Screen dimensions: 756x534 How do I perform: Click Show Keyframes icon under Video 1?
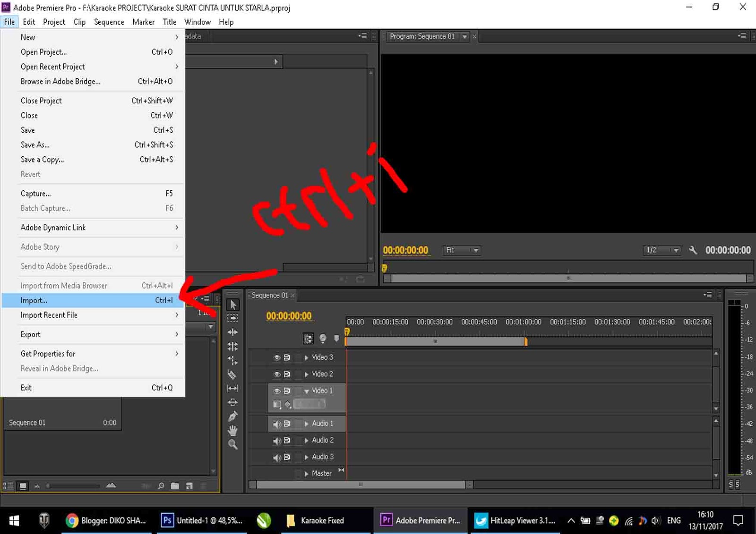coord(288,404)
